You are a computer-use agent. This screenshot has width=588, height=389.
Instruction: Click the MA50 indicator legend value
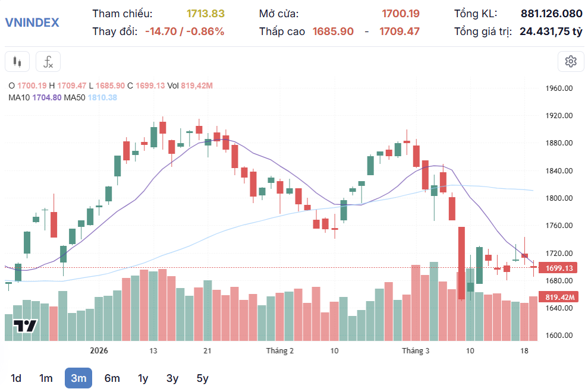102,97
